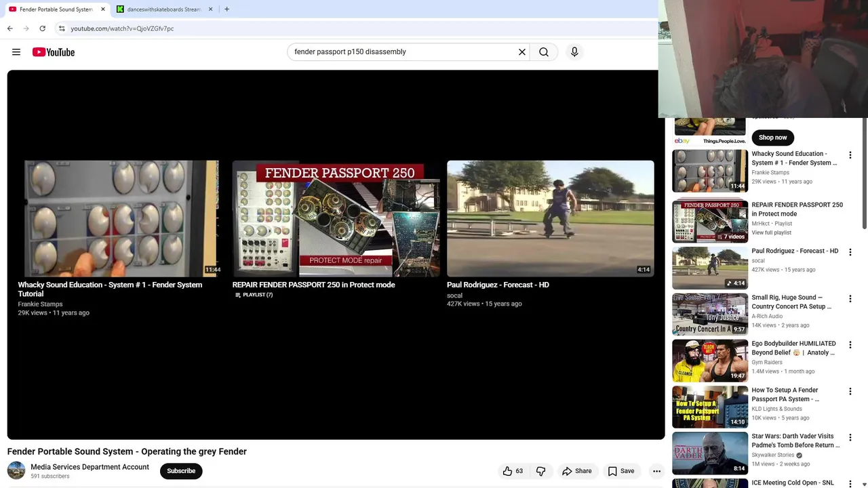This screenshot has height=488, width=868.
Task: Go forward in browser history
Action: (x=26, y=28)
